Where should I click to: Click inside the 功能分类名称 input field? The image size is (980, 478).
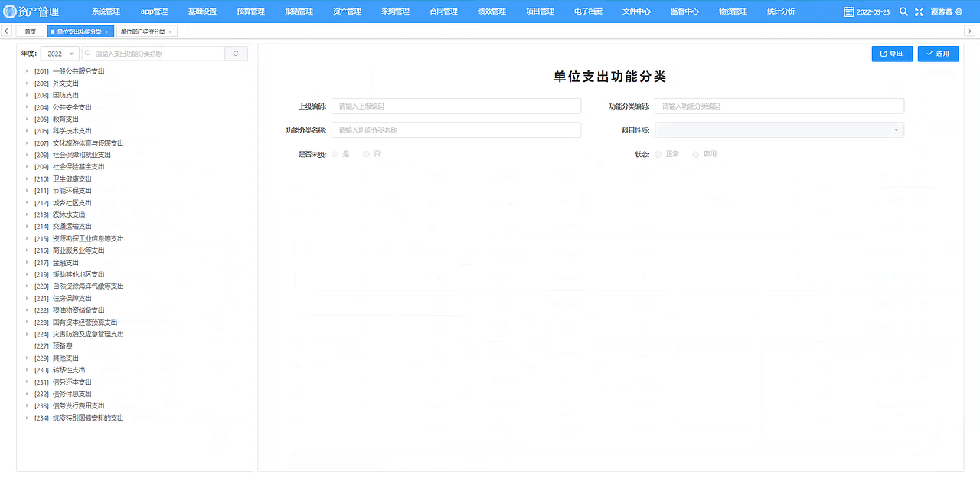(x=456, y=130)
